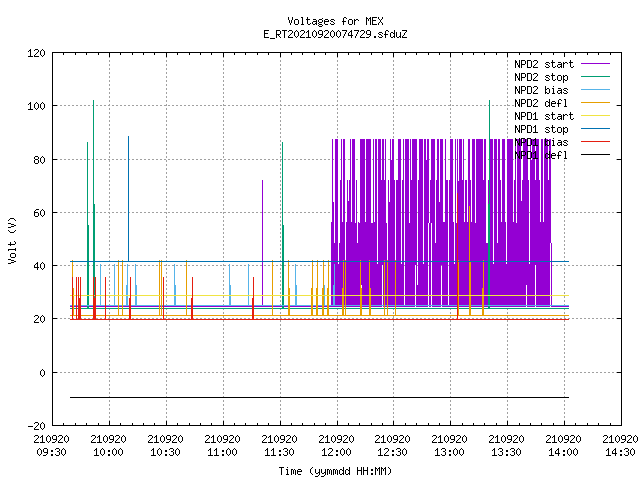Click the blue NPD1 stop spike near 10:10
Image resolution: width=640 pixels, height=480 pixels.
[x=129, y=199]
